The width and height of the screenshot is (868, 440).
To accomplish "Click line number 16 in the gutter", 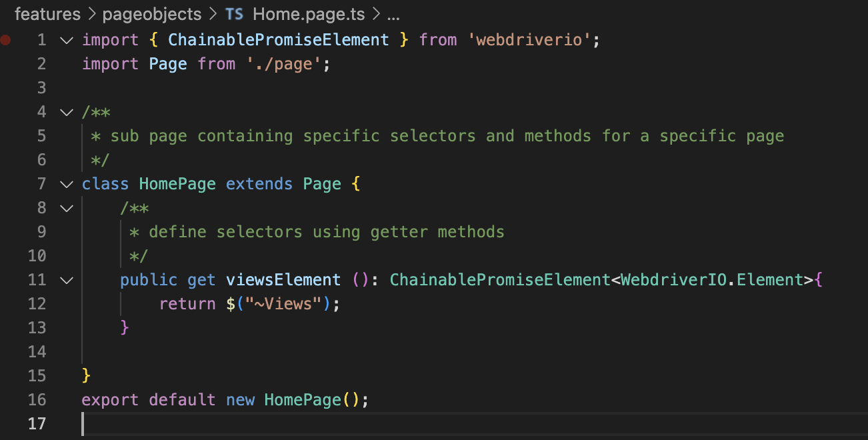I will coord(37,400).
